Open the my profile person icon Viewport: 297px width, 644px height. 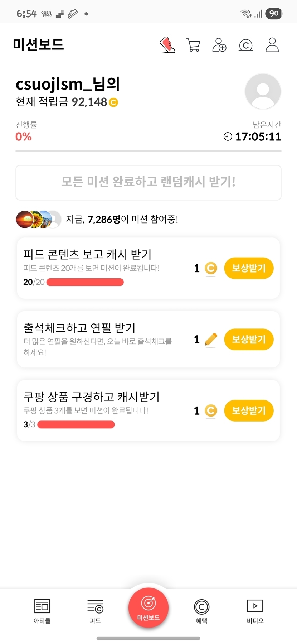pos(272,45)
